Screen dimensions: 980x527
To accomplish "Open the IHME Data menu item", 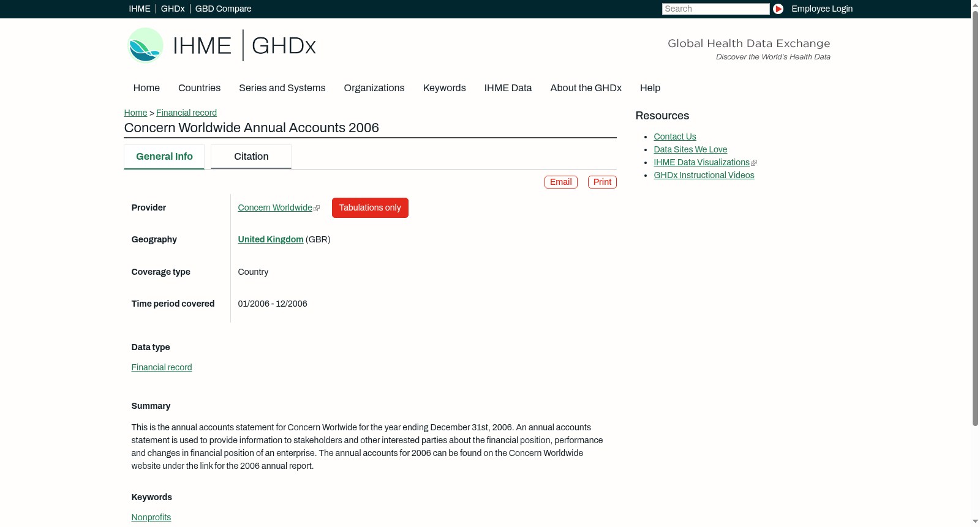I will (x=508, y=88).
